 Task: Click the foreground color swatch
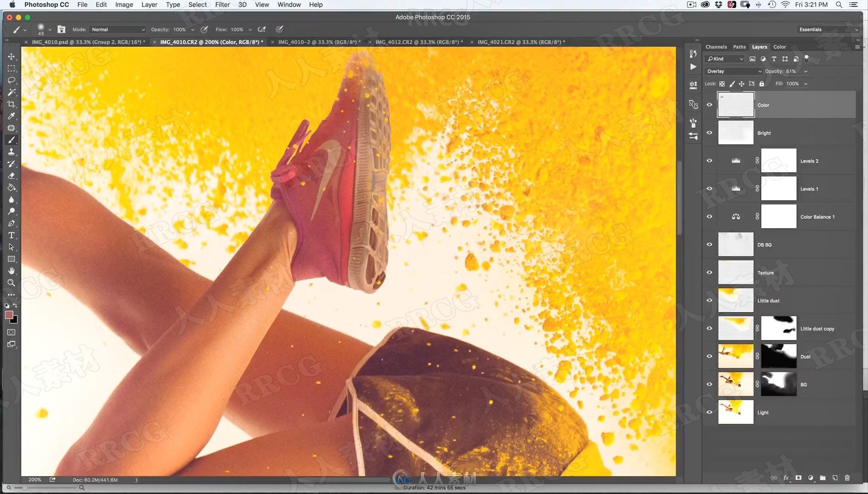tap(9, 315)
